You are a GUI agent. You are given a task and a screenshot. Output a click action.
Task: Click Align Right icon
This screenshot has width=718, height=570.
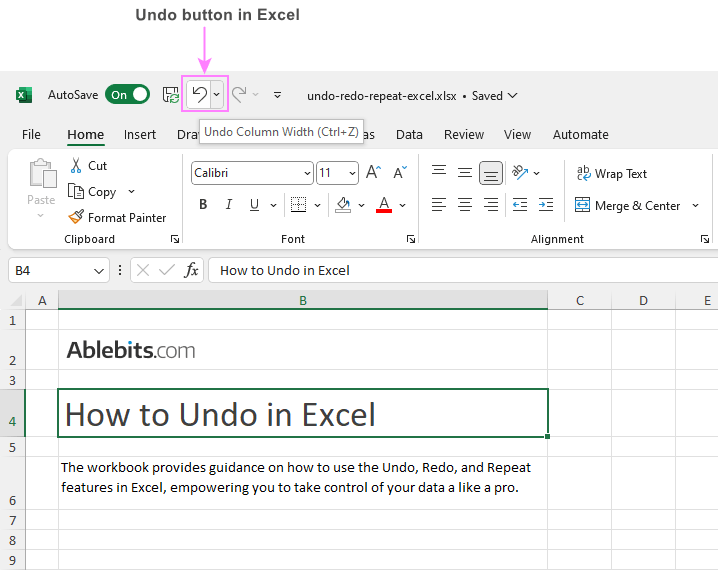click(x=491, y=205)
